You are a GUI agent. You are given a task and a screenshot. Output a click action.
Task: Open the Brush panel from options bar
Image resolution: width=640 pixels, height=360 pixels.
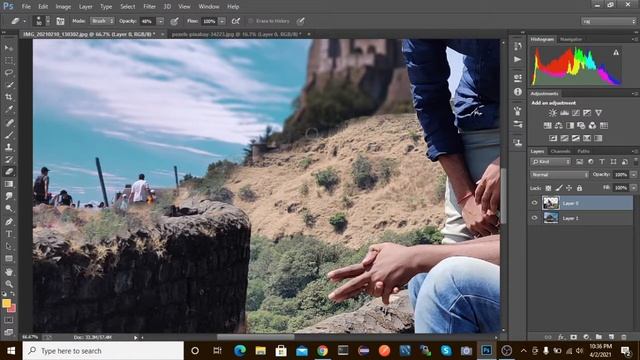coord(60,21)
